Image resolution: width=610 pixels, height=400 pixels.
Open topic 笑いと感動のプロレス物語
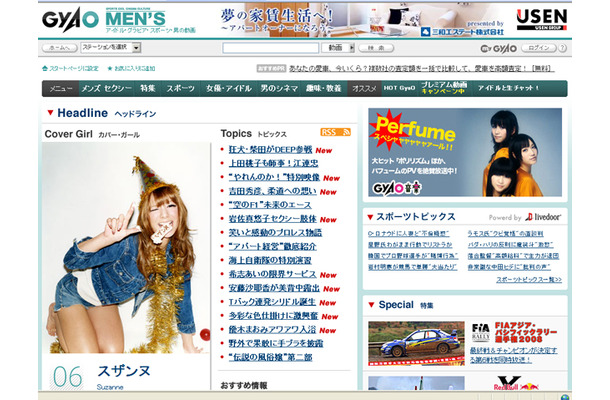click(x=275, y=233)
